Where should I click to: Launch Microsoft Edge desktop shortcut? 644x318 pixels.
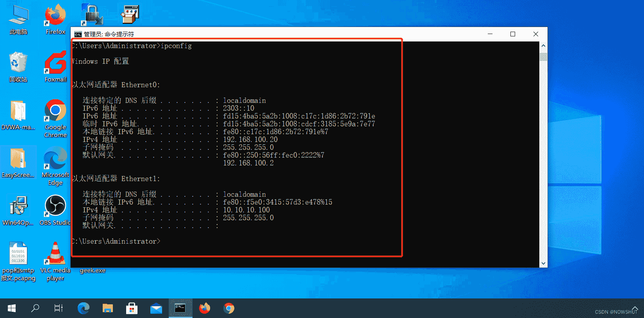click(55, 166)
